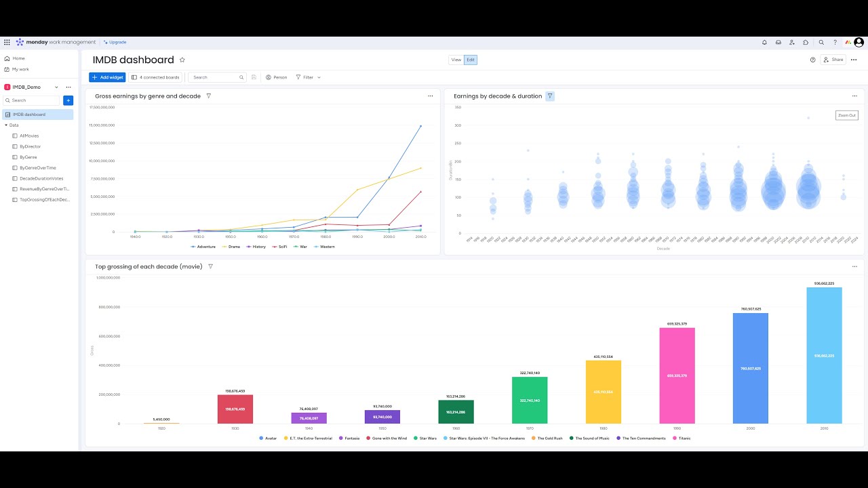Expand the IMDB_Demo workspace dropdown
This screenshot has height=488, width=868.
pyautogui.click(x=56, y=87)
